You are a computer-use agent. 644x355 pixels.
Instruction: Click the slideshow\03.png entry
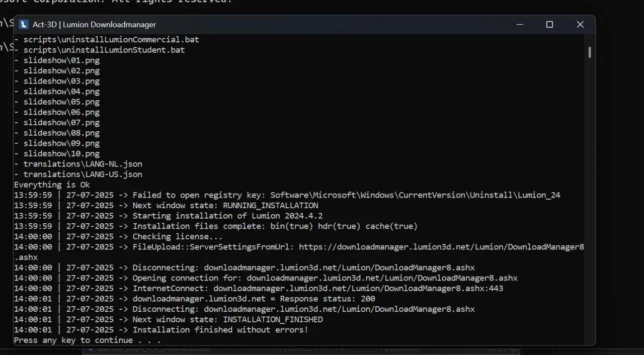pos(57,81)
